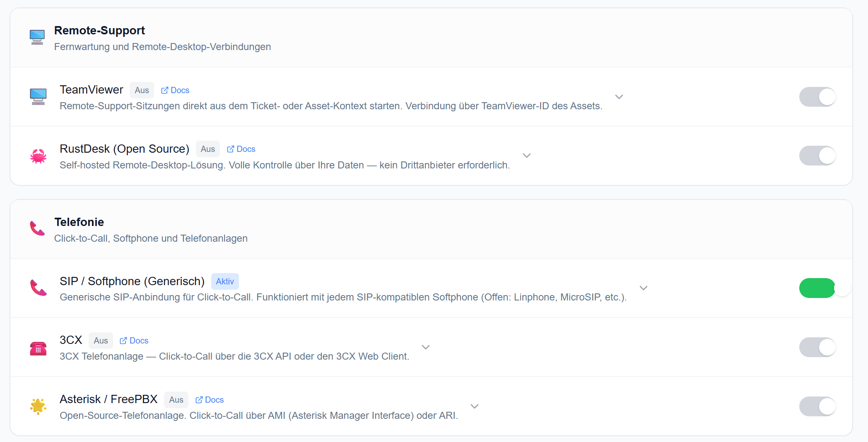Expand the RustDesk settings section
This screenshot has width=868, height=442.
526,156
